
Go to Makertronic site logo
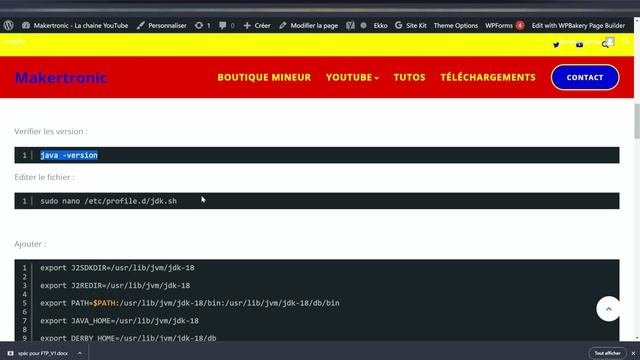[x=61, y=77]
